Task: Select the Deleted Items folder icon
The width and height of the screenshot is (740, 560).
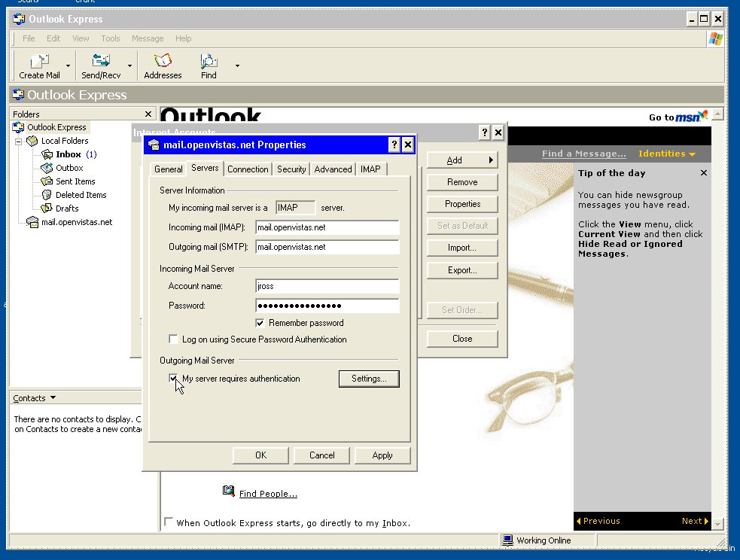Action: pos(47,195)
